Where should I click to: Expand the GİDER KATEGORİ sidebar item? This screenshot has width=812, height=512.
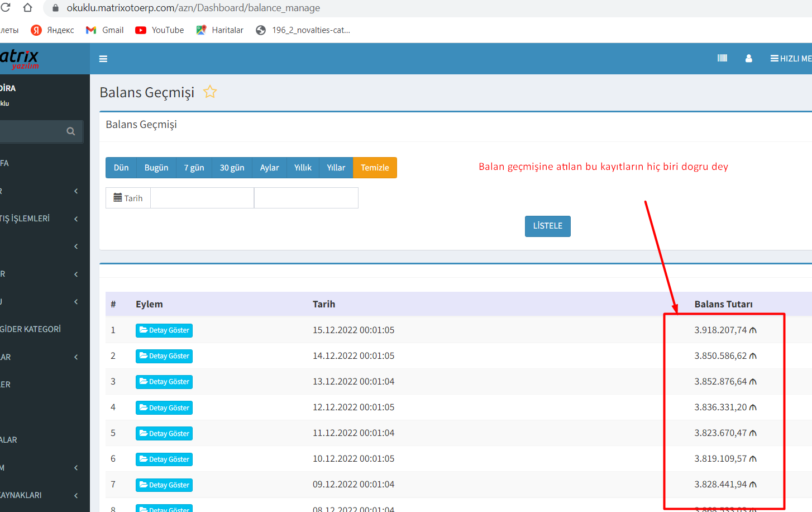pyautogui.click(x=31, y=329)
